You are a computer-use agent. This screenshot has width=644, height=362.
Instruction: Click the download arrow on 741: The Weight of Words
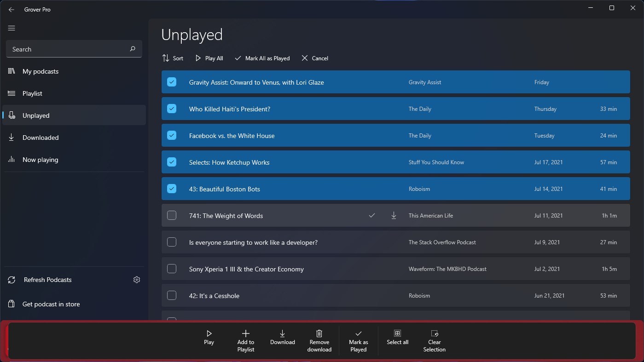click(x=394, y=215)
